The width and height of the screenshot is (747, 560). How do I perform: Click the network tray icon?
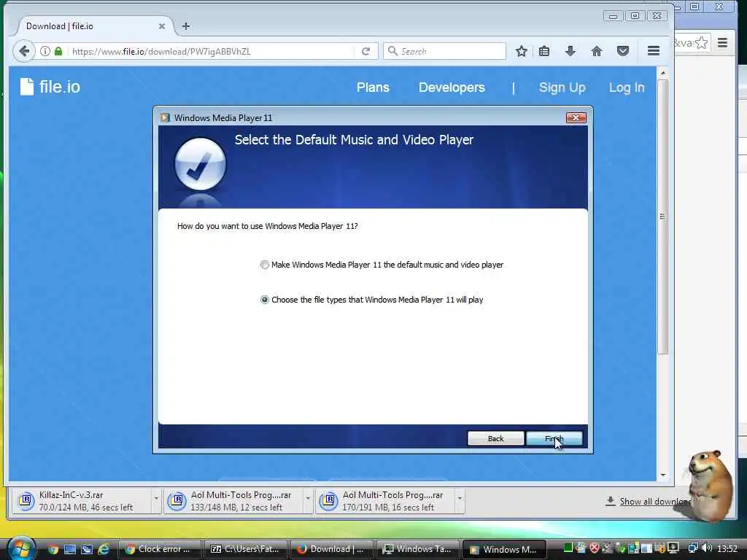click(x=694, y=548)
